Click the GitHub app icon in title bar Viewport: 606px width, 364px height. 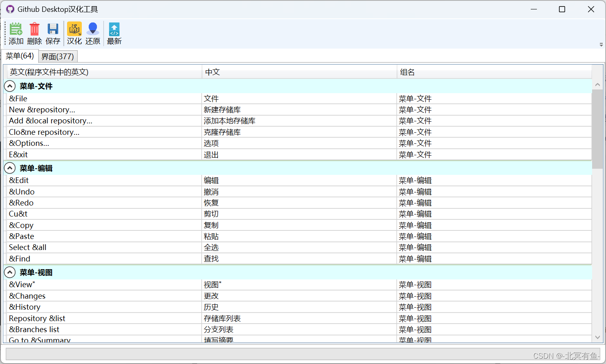tap(10, 9)
